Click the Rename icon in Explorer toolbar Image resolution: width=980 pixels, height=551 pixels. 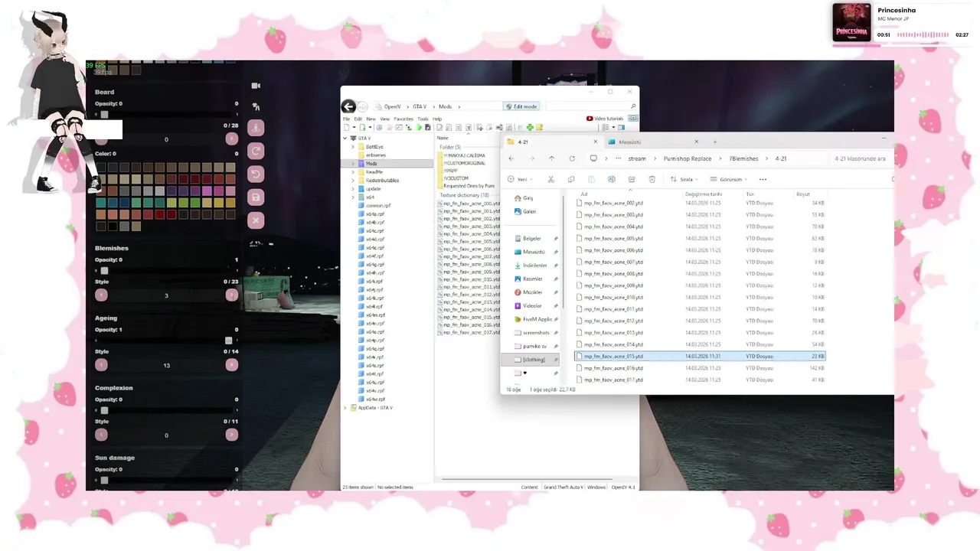611,179
